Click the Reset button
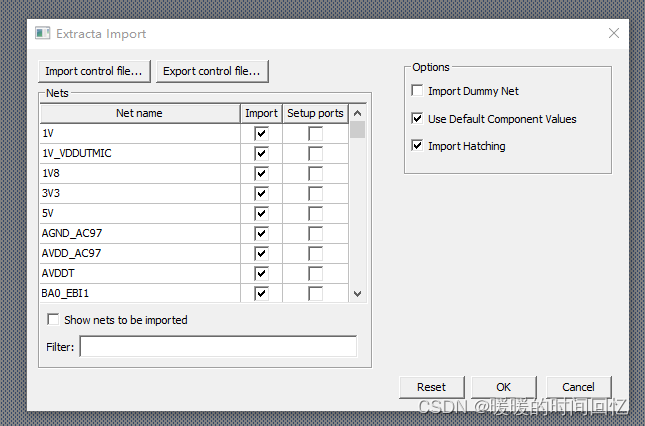The height and width of the screenshot is (426, 645). click(432, 387)
